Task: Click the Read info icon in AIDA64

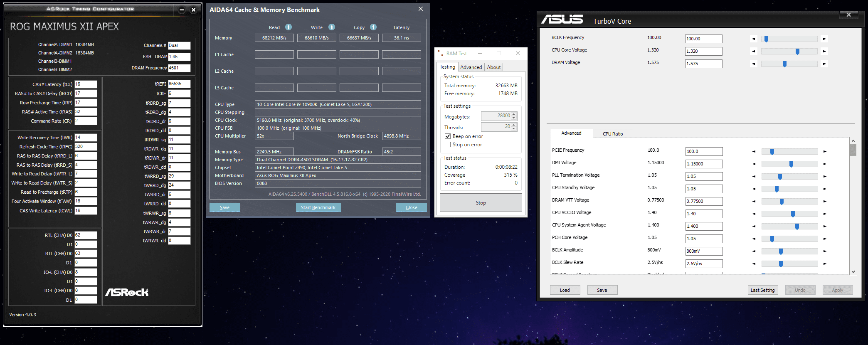Action: (289, 27)
